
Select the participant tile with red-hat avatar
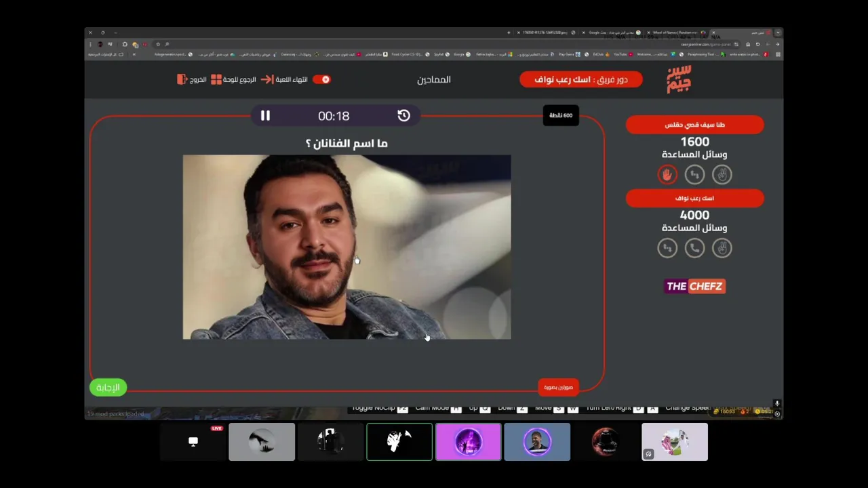pos(606,442)
